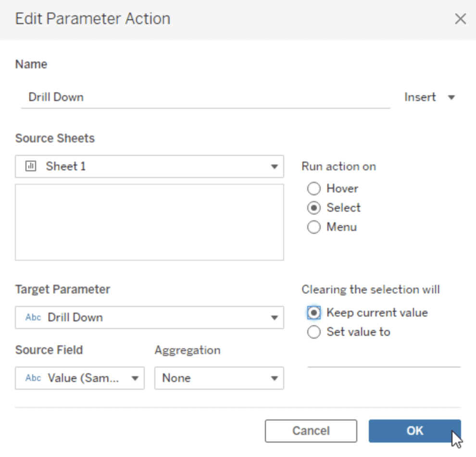
Task: Click the Sheet 1 chart icon
Action: tap(31, 166)
